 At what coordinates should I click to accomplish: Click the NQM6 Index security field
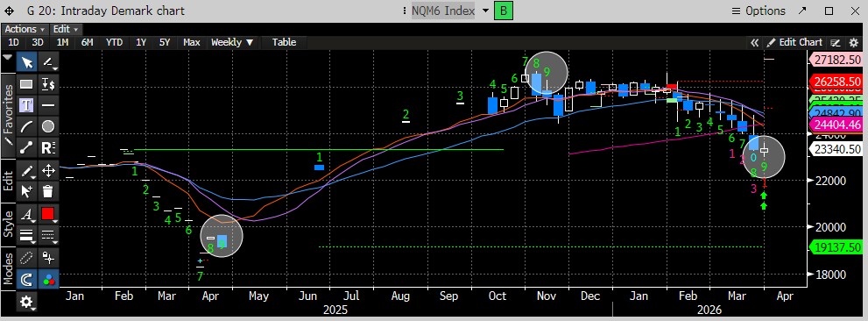pyautogui.click(x=443, y=11)
